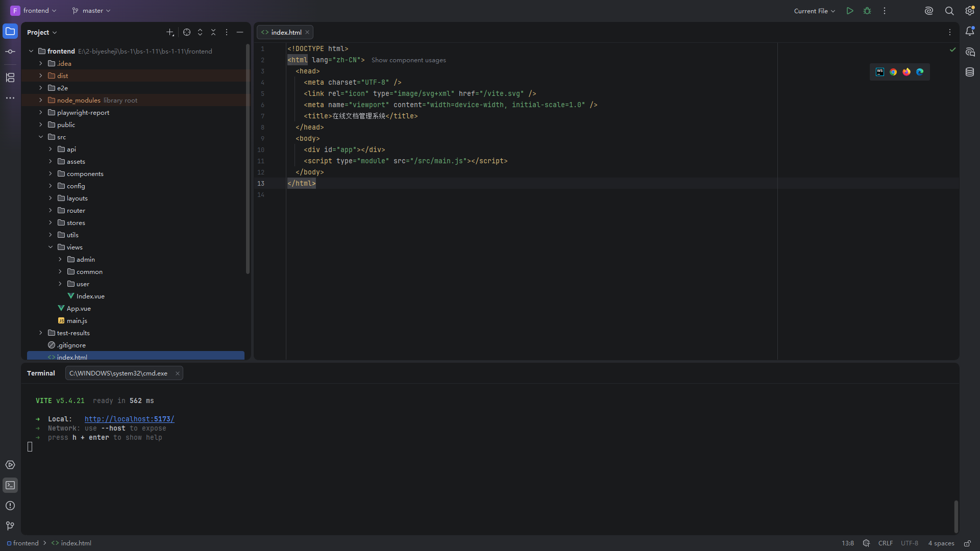Open the Project tool window icon
Viewport: 980px width, 551px height.
coord(10,32)
